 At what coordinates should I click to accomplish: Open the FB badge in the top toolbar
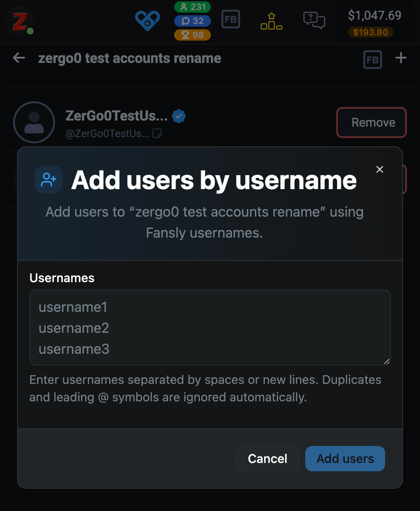click(231, 19)
